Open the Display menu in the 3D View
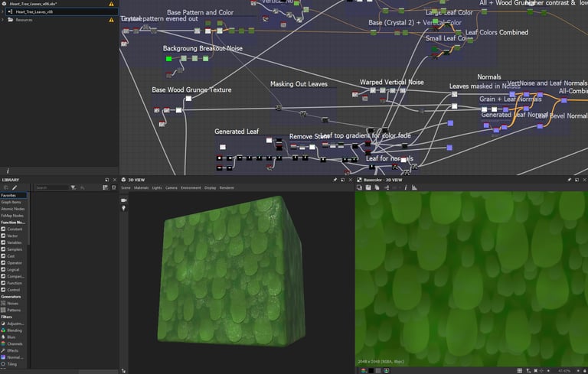 click(211, 187)
